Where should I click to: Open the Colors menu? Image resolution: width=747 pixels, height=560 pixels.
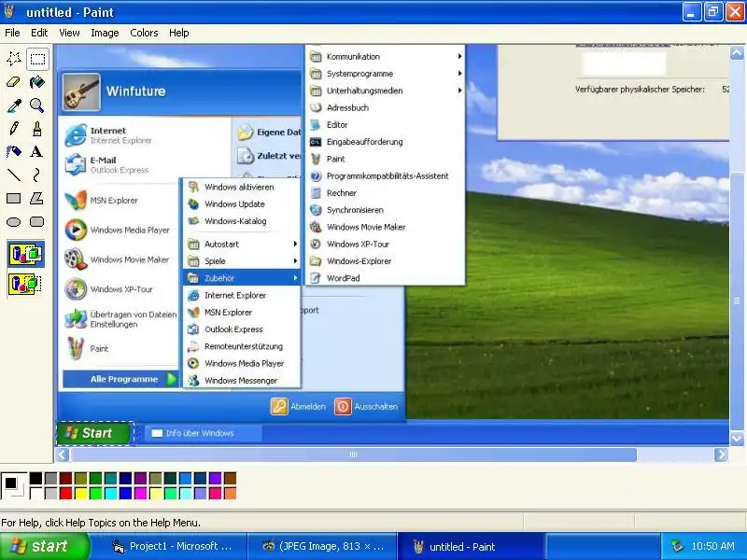coord(144,33)
